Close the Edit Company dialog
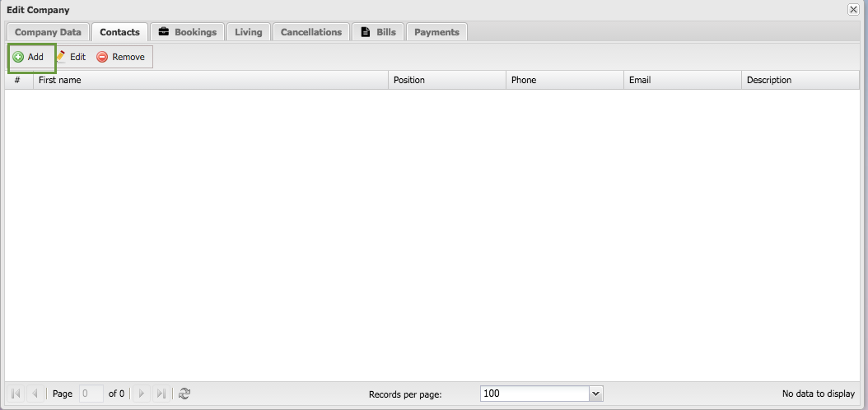This screenshot has width=868, height=410. point(853,10)
